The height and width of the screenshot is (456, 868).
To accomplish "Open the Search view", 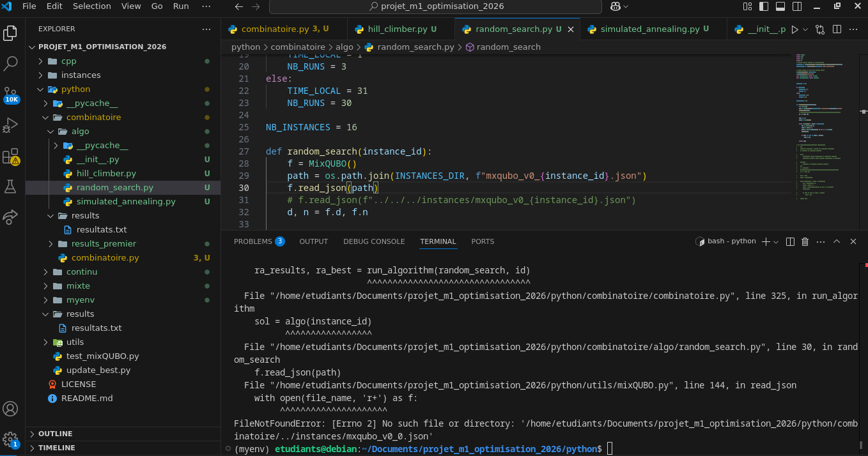I will (x=11, y=64).
